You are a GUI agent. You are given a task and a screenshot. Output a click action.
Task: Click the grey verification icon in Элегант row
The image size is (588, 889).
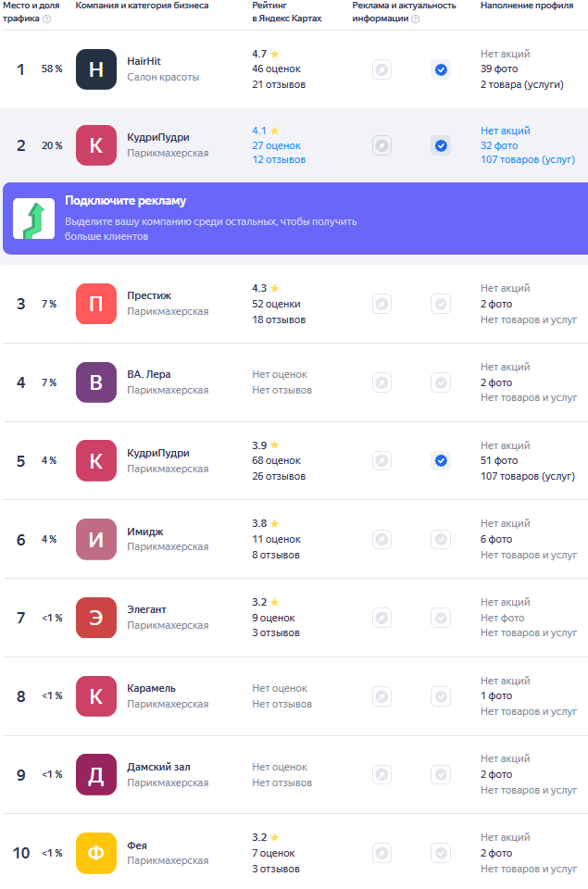point(441,618)
